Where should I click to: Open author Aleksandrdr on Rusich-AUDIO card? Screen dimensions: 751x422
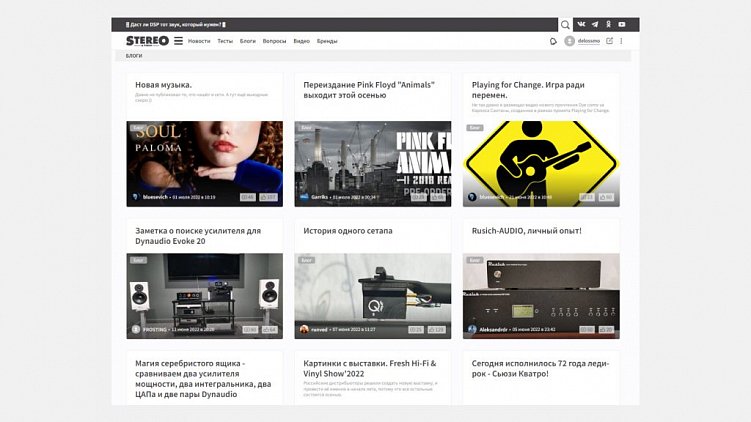(494, 330)
